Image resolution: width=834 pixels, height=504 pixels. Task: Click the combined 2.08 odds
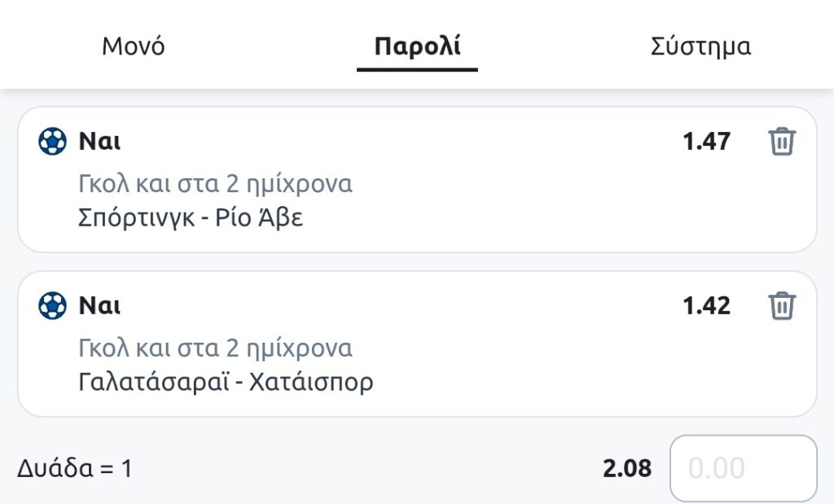(x=626, y=468)
